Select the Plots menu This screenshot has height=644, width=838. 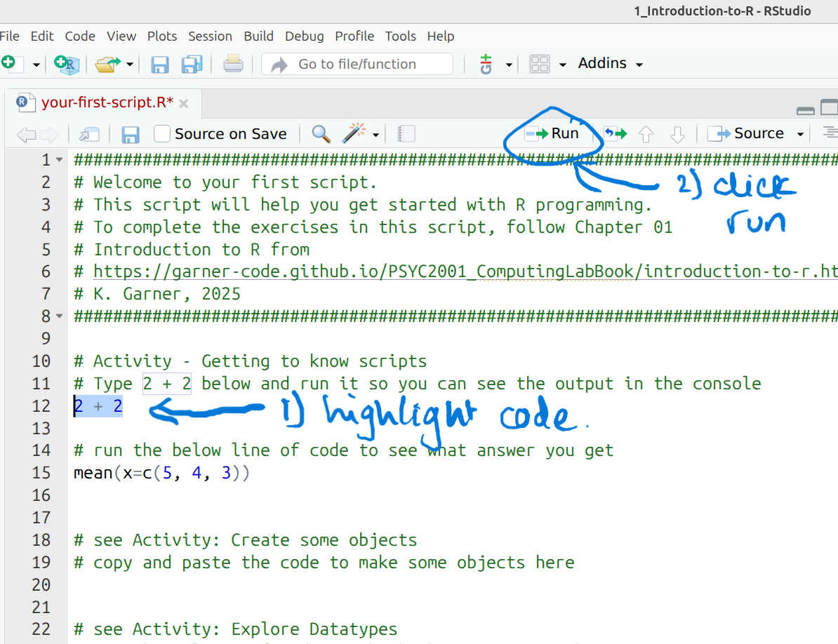pyautogui.click(x=161, y=36)
